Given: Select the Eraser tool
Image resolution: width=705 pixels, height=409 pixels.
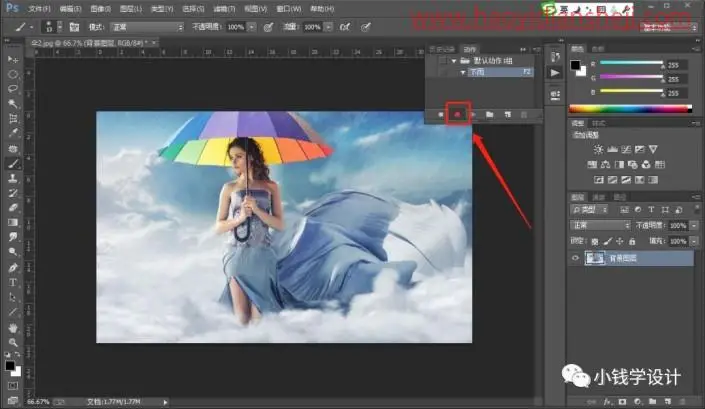Looking at the screenshot, I should coord(13,208).
